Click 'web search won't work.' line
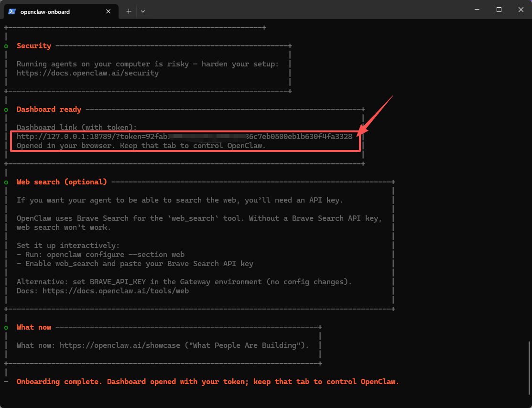532x408 pixels. coord(64,227)
